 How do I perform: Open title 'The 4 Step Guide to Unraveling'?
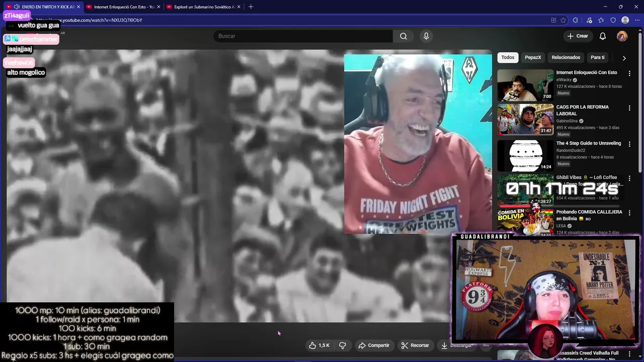coord(589,143)
